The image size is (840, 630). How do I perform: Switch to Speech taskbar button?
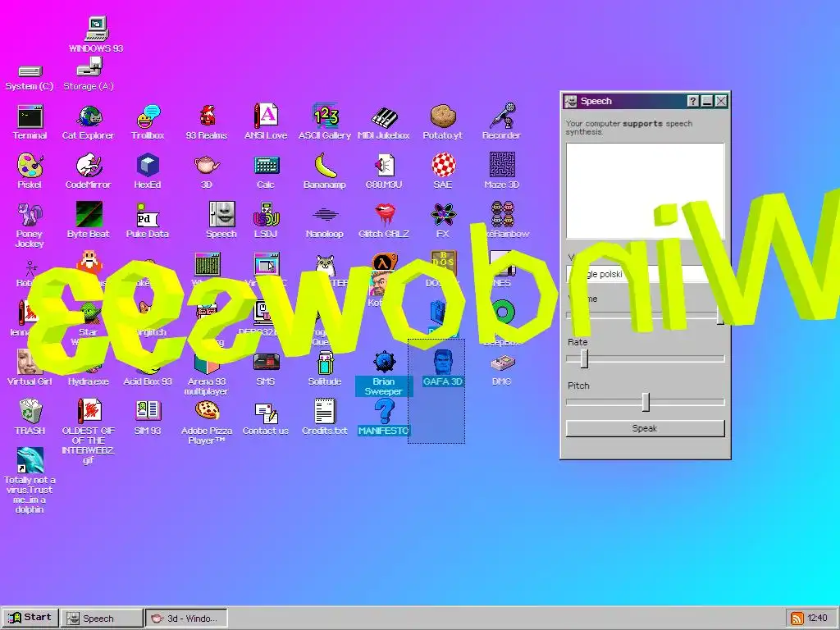coord(102,618)
